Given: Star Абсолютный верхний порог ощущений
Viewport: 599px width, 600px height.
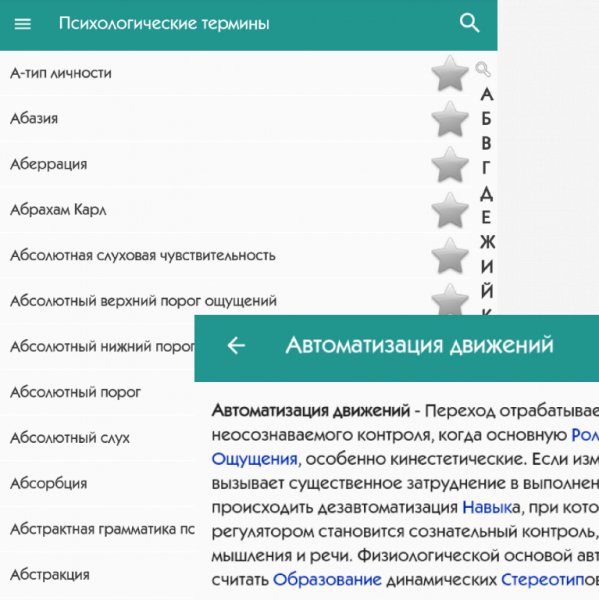Looking at the screenshot, I should click(x=450, y=299).
